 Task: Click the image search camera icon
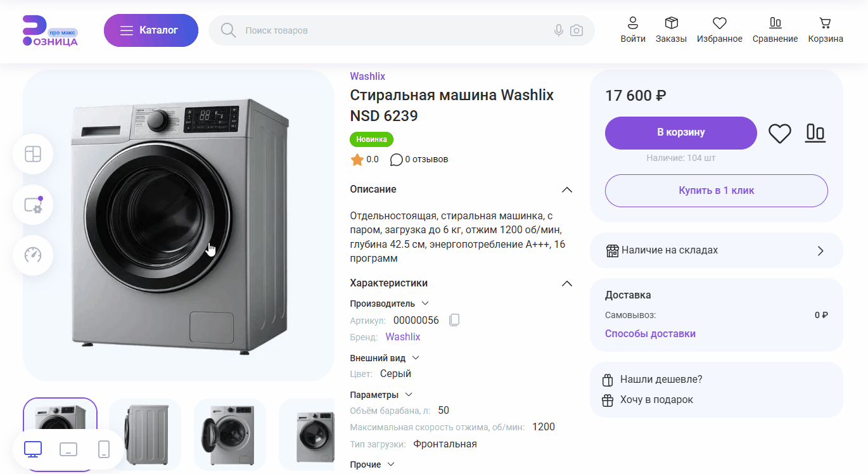[576, 30]
